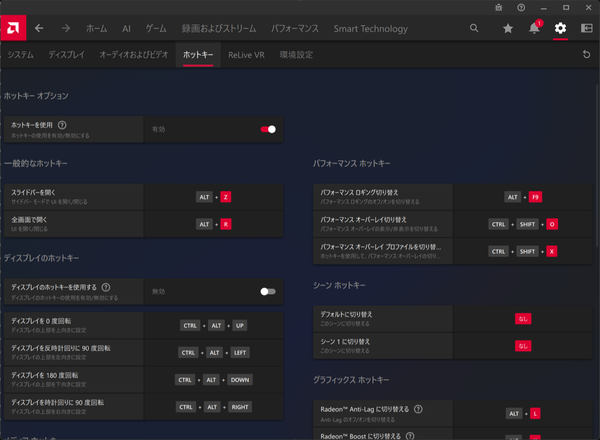Toggle ホットキーを使用 switch off

point(268,129)
